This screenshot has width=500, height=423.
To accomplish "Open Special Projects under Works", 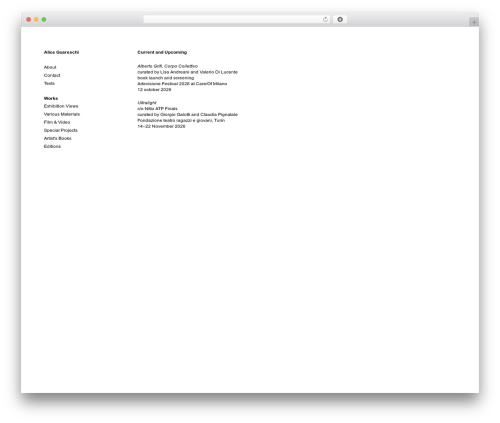I will coord(61,130).
